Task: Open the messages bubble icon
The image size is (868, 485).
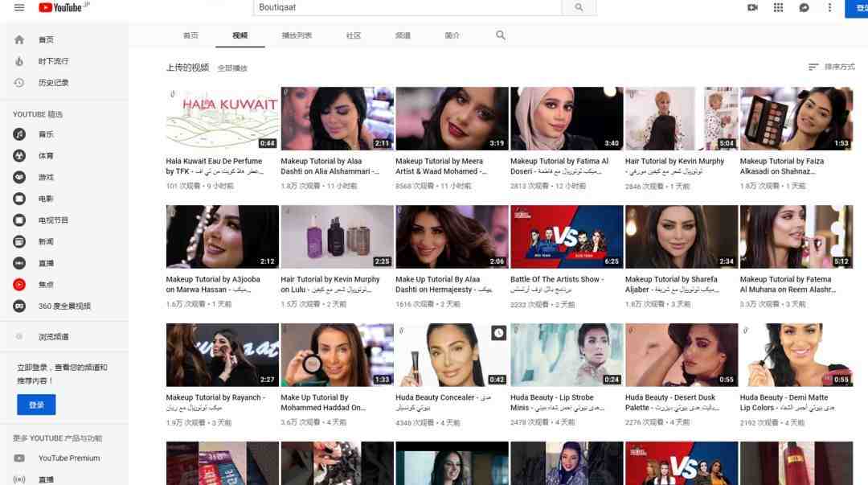Action: [x=804, y=7]
